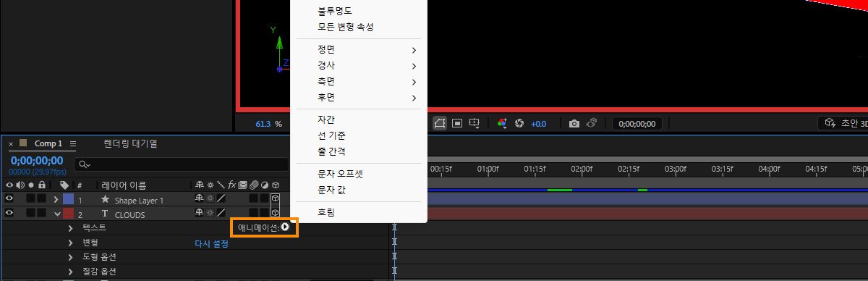
Task: Open the 측면 submenu
Action: coord(358,82)
